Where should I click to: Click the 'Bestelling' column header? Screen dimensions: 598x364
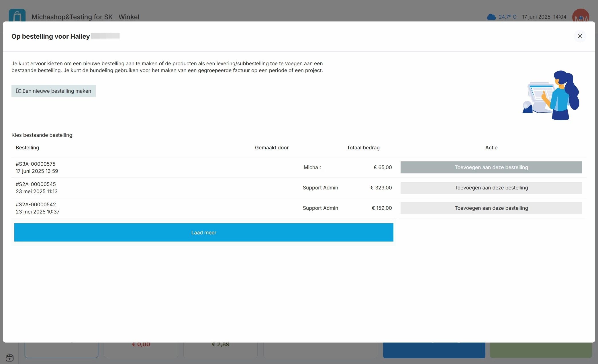pos(28,148)
